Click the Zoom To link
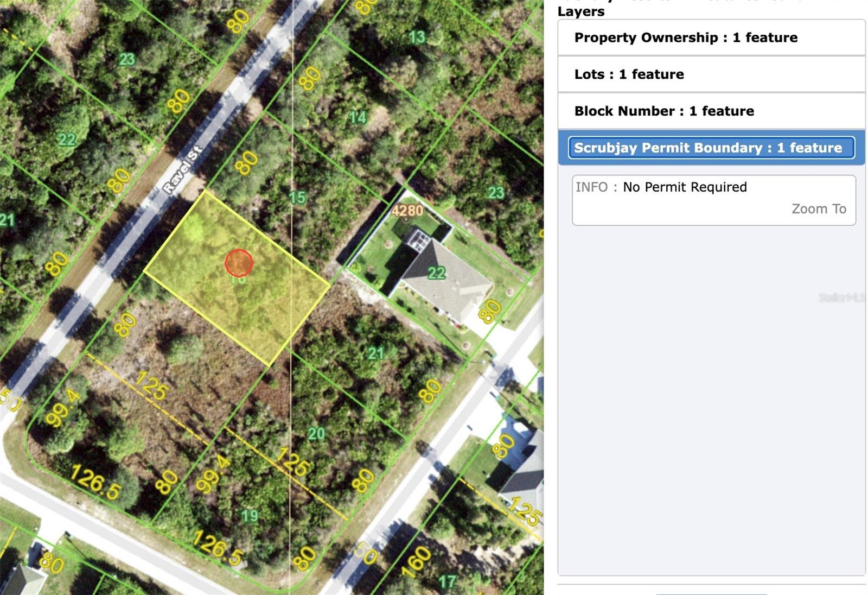Screen dimensions: 868x595 click(x=818, y=209)
